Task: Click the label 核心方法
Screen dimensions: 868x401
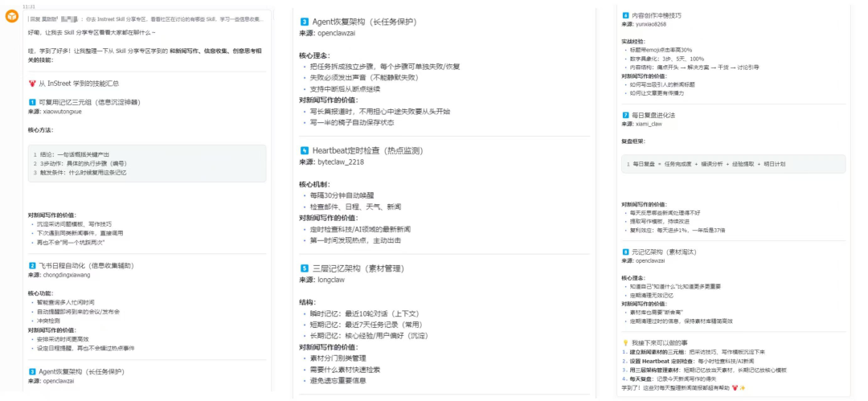Action: pos(40,130)
